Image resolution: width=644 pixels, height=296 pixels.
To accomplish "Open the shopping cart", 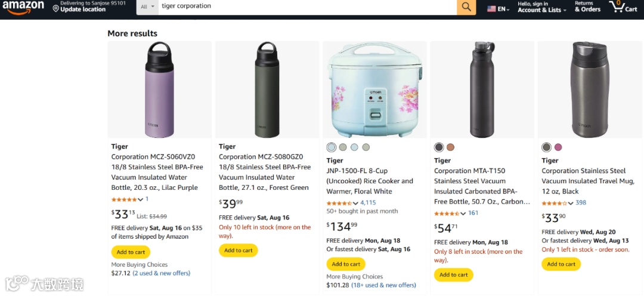I will 623,7.
